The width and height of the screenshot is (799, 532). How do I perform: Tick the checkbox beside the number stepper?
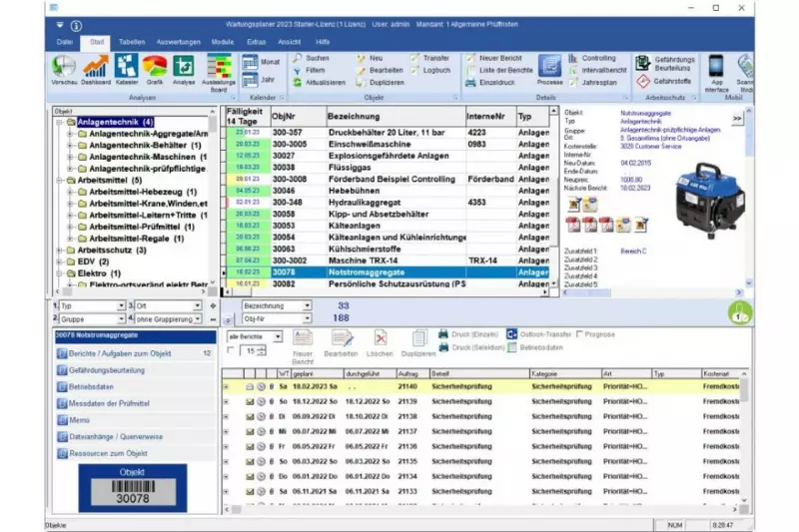point(232,351)
